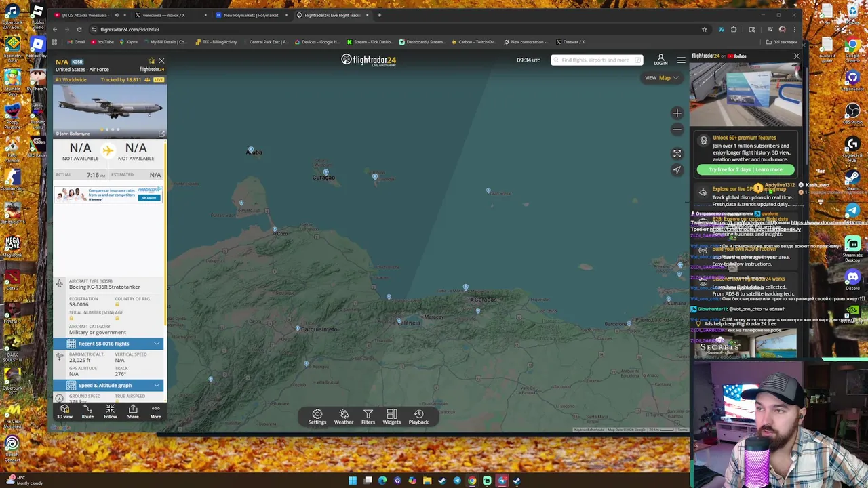Click Try free for 7 days button
Image resolution: width=868 pixels, height=488 pixels.
pyautogui.click(x=745, y=169)
